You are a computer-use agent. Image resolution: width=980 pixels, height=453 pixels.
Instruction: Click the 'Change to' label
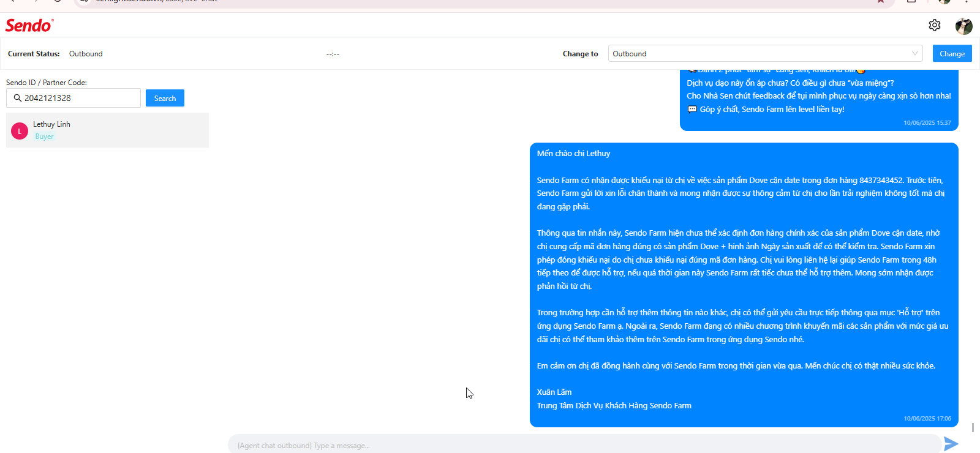pos(581,54)
